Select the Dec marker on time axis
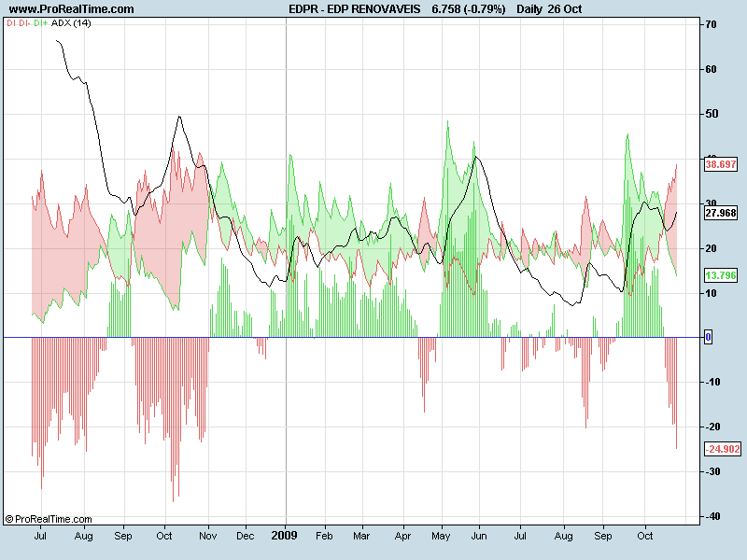 [246, 537]
